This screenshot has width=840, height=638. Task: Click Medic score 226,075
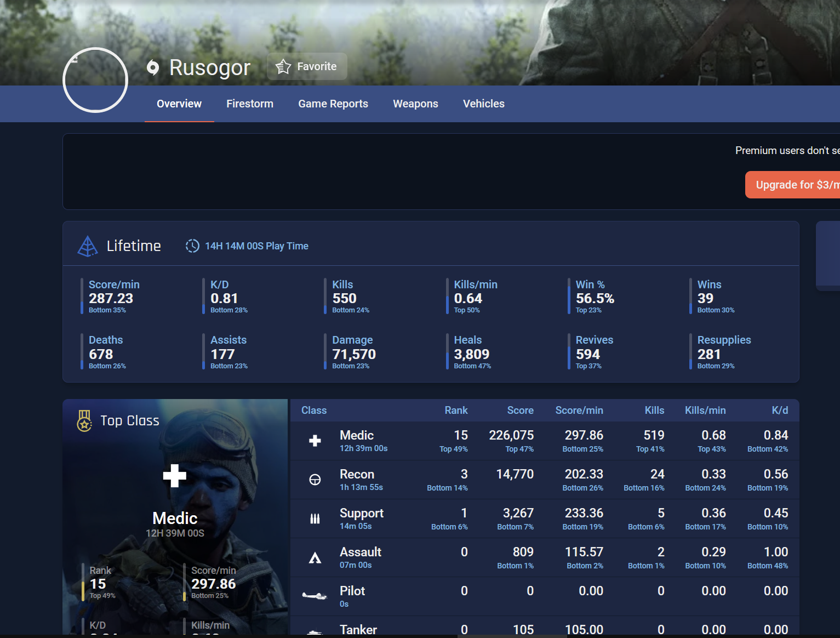pos(511,435)
